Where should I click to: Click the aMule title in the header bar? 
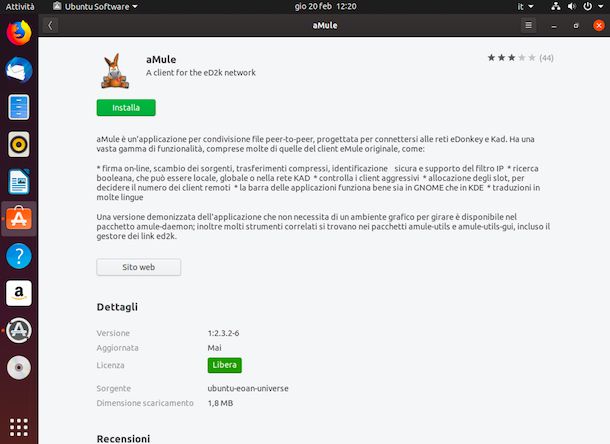325,25
